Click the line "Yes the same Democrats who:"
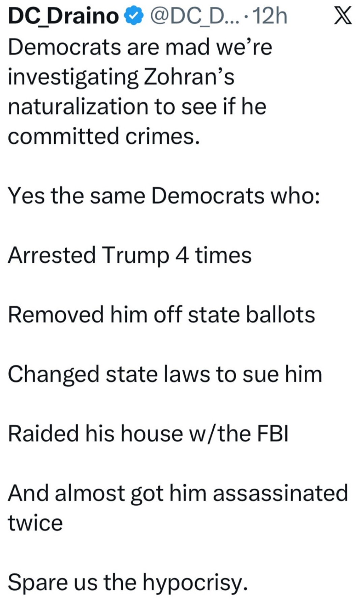Image resolution: width=364 pixels, height=602 pixels. pyautogui.click(x=164, y=196)
